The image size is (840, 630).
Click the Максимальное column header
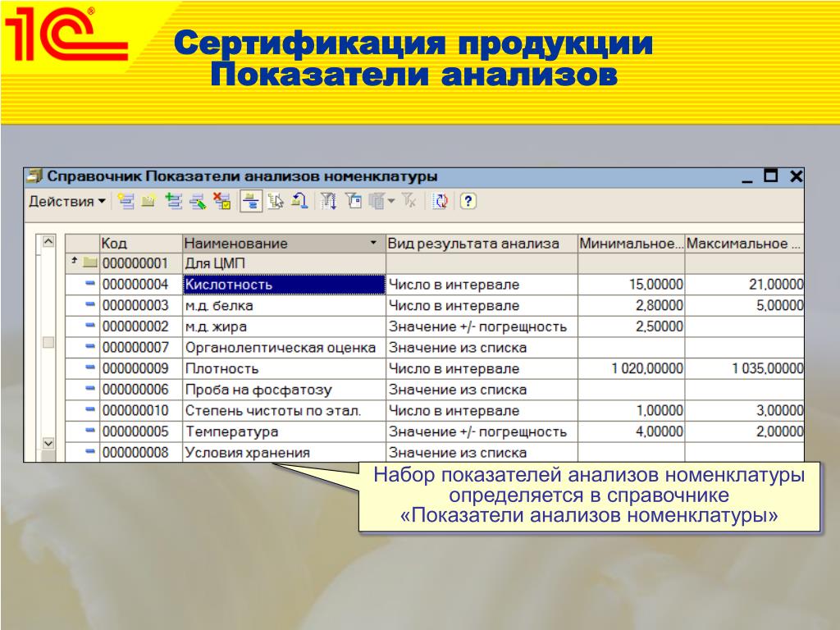coord(745,244)
